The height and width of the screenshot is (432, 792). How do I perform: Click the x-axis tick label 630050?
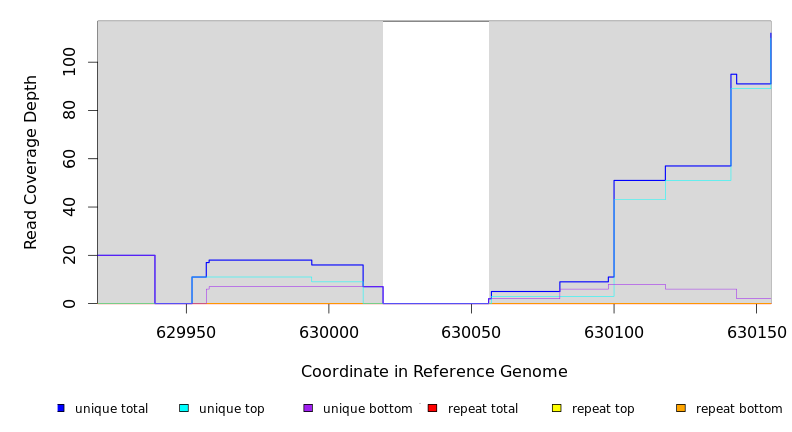(471, 333)
